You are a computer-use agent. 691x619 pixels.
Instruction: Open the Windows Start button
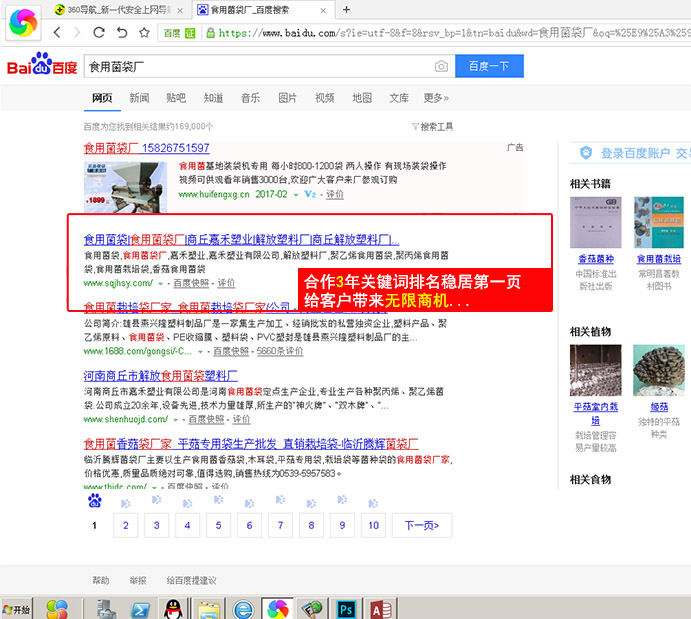point(16,609)
